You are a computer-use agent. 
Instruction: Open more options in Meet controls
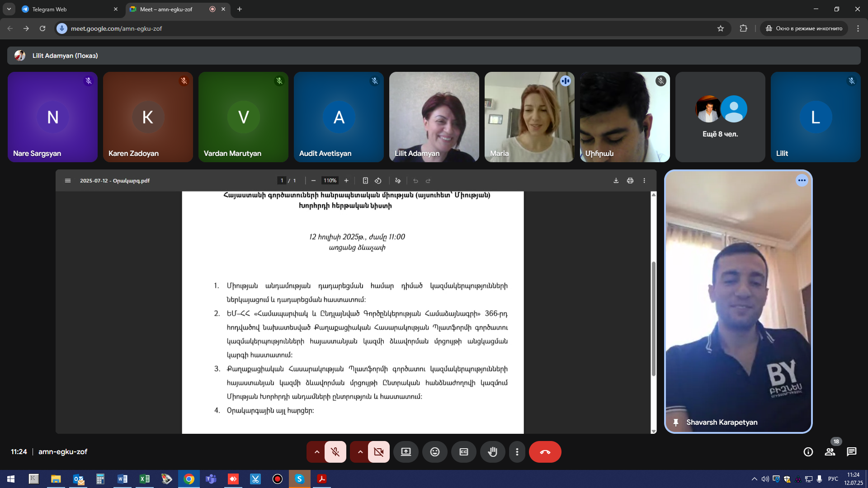(517, 452)
